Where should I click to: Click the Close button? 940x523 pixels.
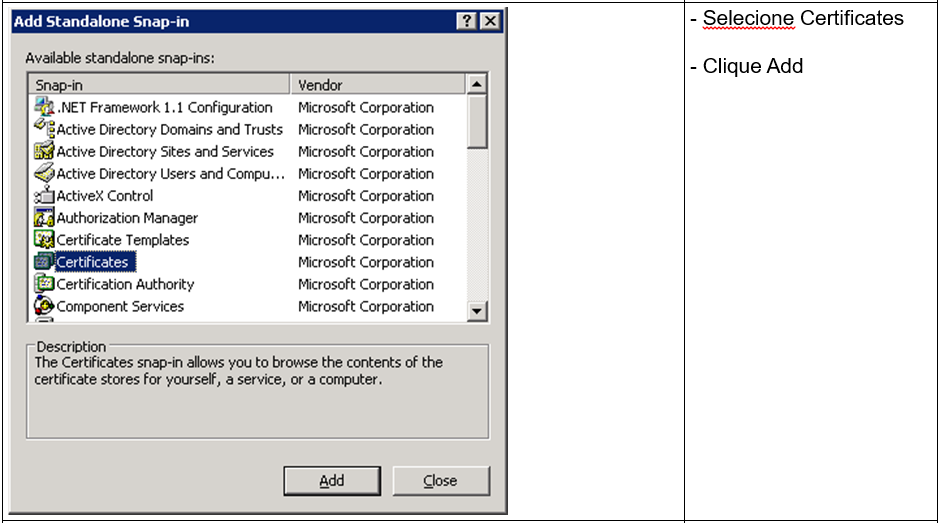(x=441, y=481)
